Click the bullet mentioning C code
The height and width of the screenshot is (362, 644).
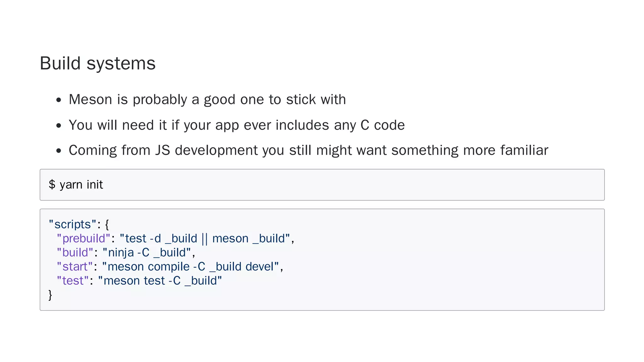tap(236, 125)
